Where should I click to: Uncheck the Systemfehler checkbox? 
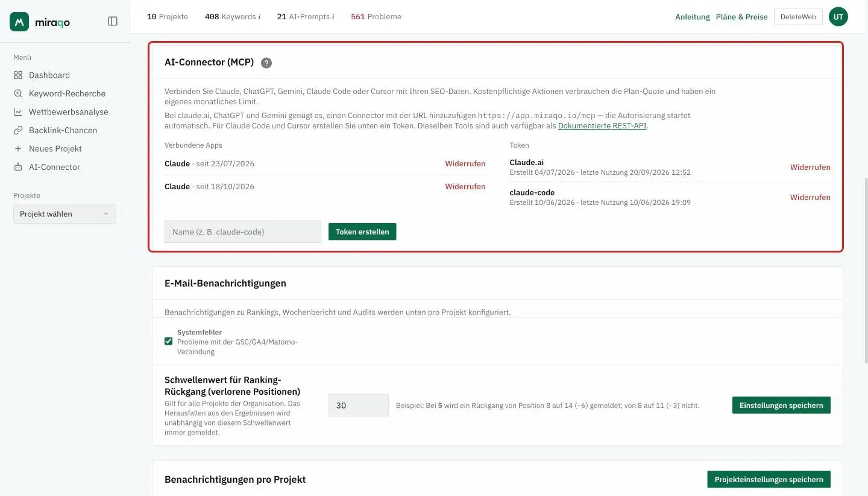pos(168,341)
